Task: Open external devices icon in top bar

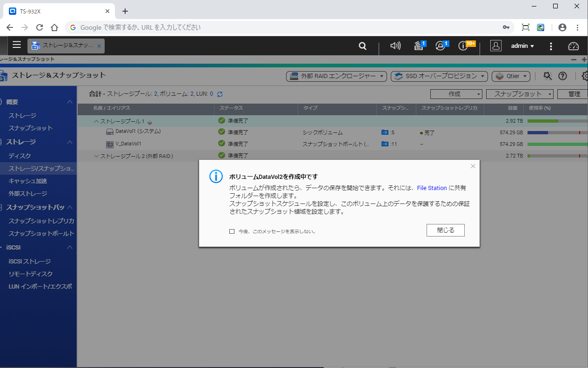Action: click(x=440, y=46)
